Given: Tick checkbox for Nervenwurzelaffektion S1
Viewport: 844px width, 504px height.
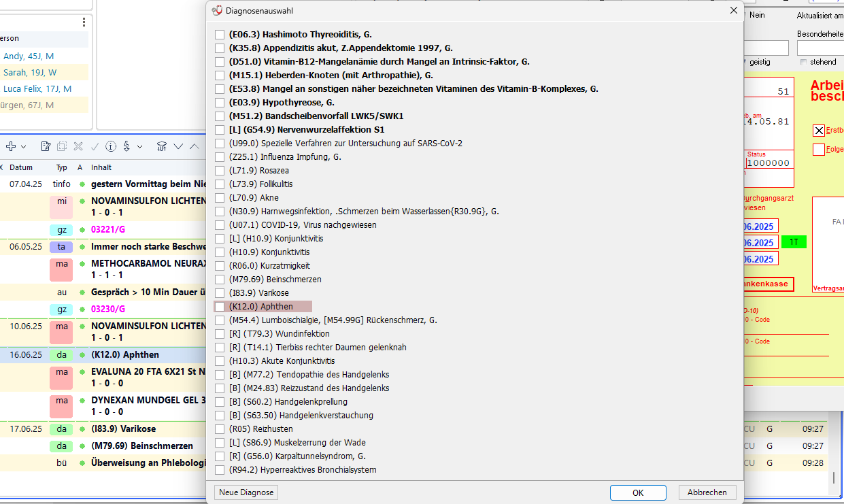Looking at the screenshot, I should pyautogui.click(x=220, y=129).
